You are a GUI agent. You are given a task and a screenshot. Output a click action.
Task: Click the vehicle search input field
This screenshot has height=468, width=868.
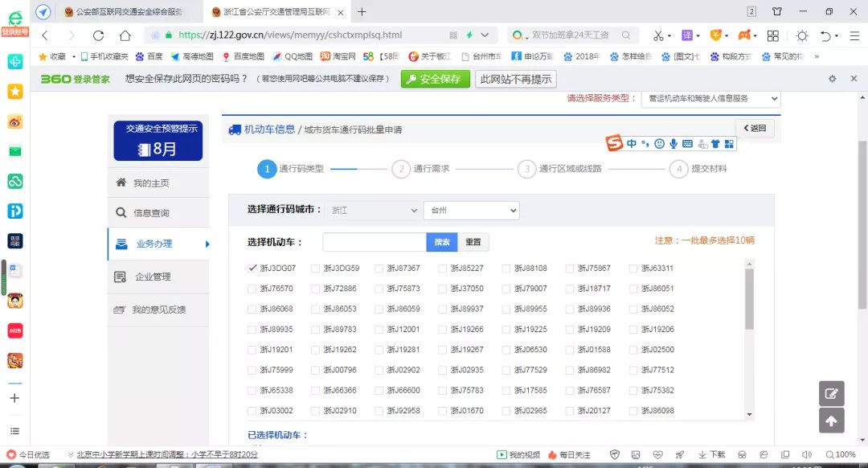coord(374,242)
